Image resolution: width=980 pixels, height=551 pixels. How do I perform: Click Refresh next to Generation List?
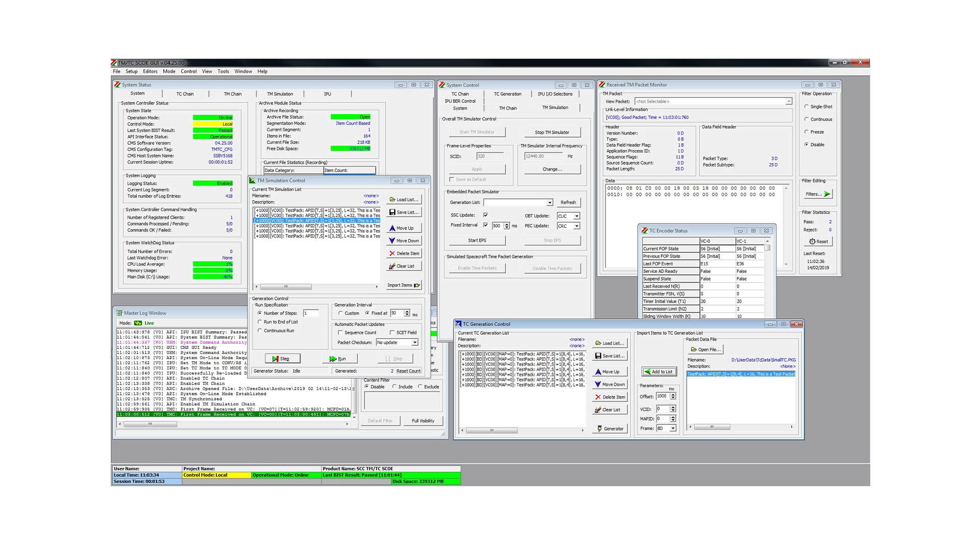[x=568, y=203]
